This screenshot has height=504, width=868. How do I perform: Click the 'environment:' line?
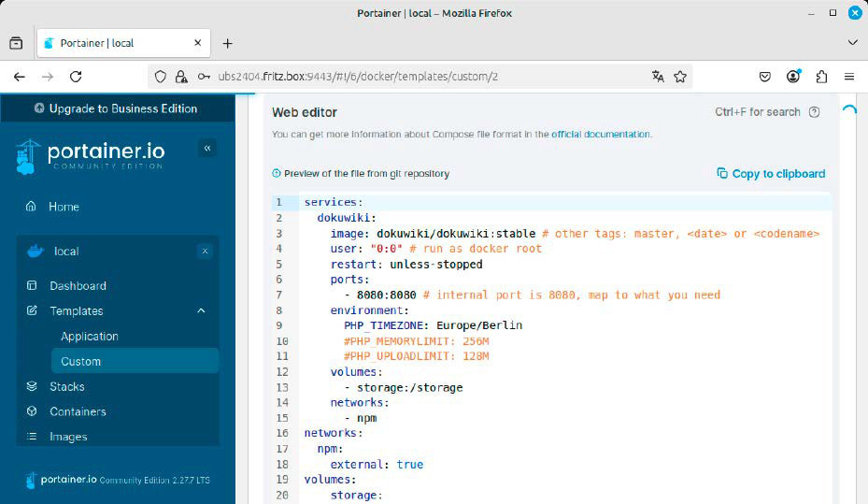coord(370,310)
